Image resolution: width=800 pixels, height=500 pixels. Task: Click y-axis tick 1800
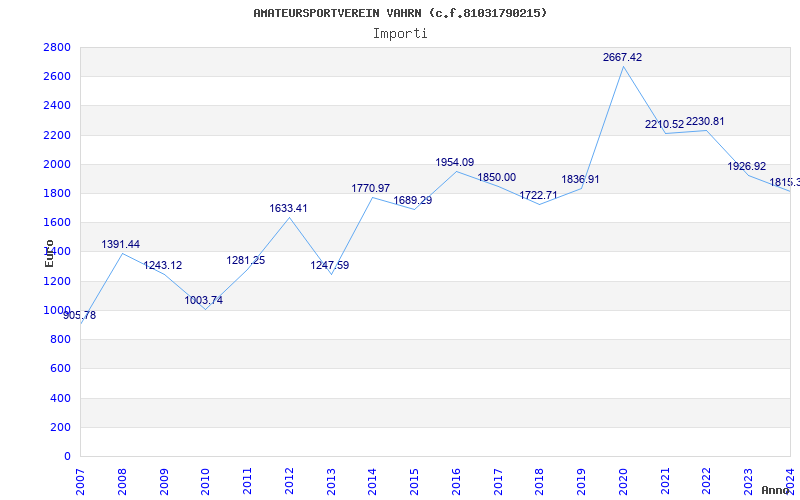(57, 194)
